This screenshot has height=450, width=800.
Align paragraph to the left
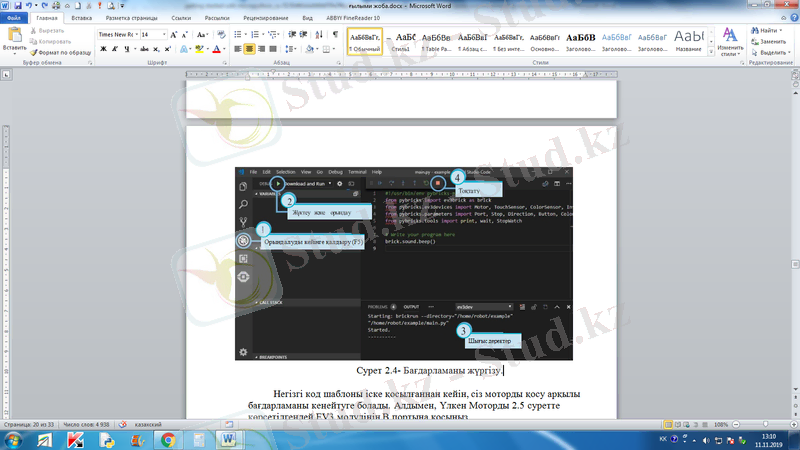[x=238, y=49]
